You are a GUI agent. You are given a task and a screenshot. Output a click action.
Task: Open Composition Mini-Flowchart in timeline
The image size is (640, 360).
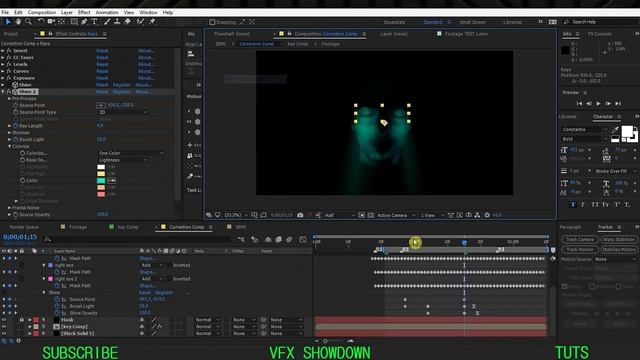point(242,240)
